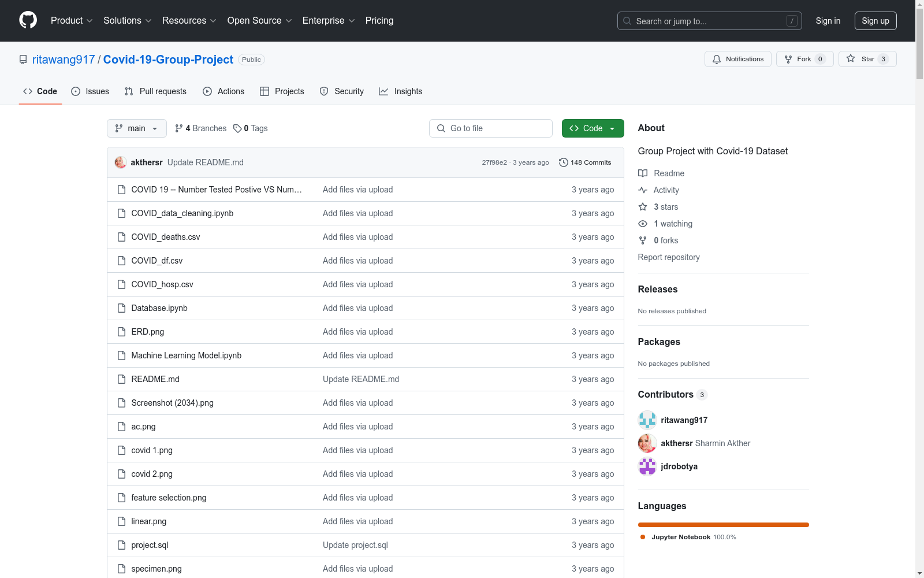Expand the green Code dropdown button

click(593, 128)
